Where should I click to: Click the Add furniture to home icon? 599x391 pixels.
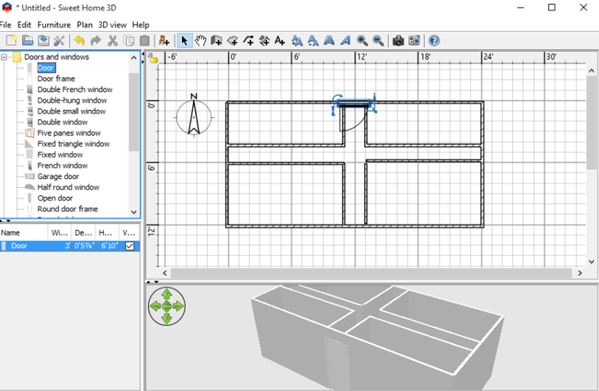pos(164,40)
